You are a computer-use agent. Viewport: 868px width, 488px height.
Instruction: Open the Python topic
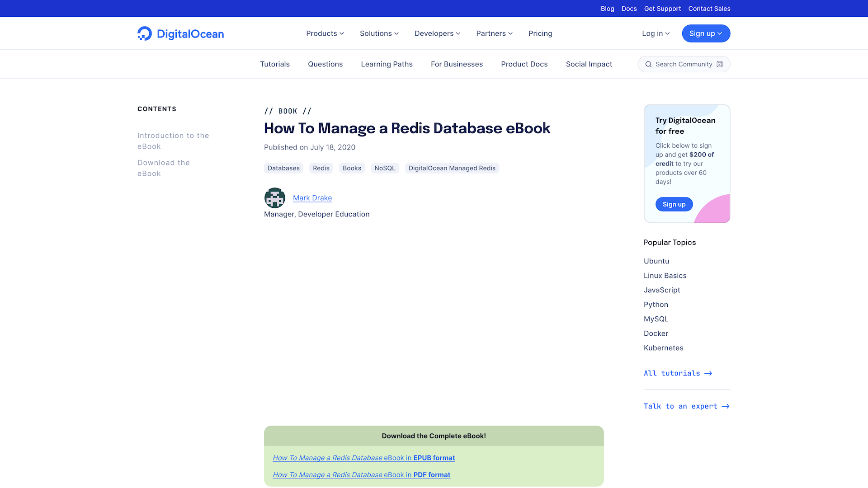click(656, 305)
